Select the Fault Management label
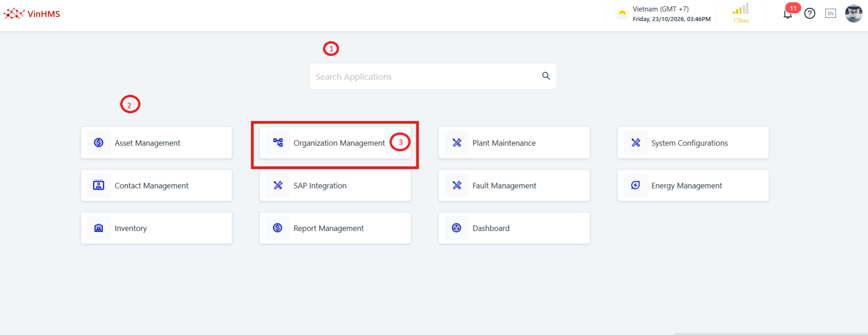The width and height of the screenshot is (868, 335). (x=504, y=186)
